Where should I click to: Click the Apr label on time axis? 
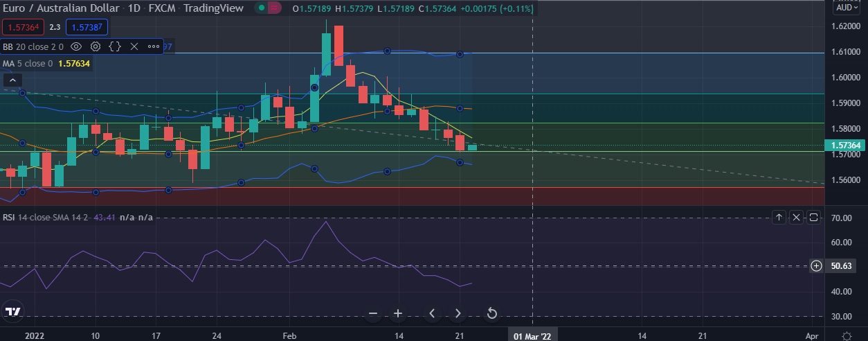click(x=813, y=335)
